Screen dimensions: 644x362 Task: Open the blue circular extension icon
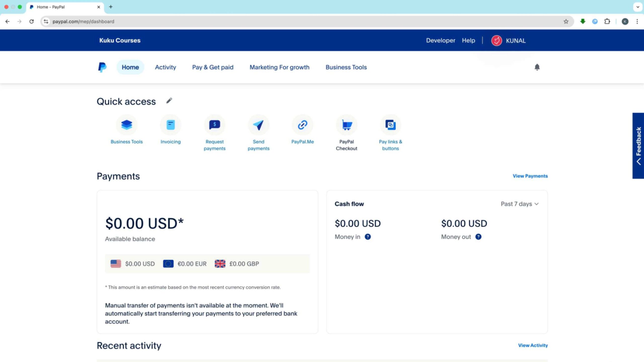tap(595, 21)
